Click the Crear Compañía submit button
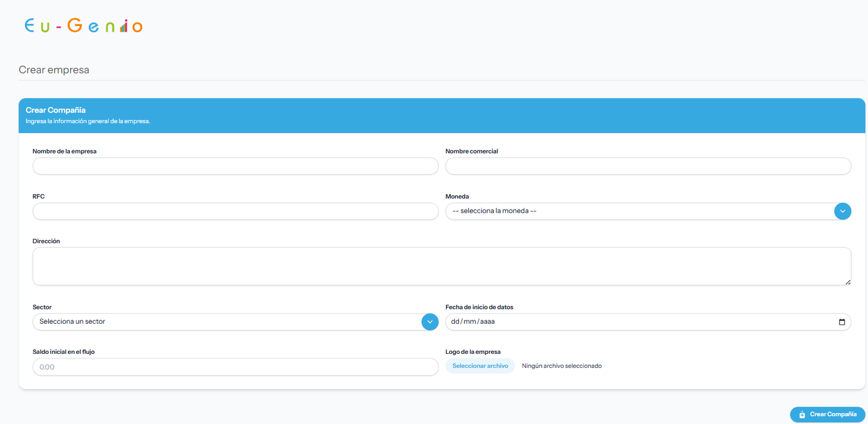 (827, 415)
